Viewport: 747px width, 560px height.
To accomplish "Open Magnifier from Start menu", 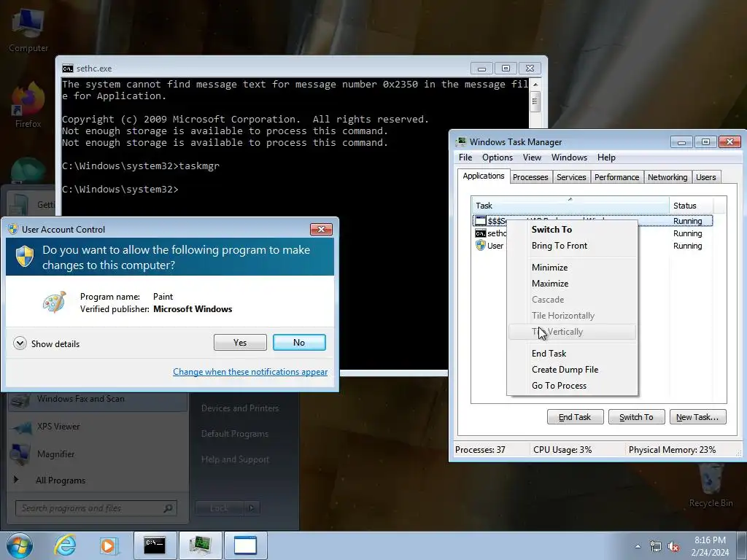I will [98, 454].
